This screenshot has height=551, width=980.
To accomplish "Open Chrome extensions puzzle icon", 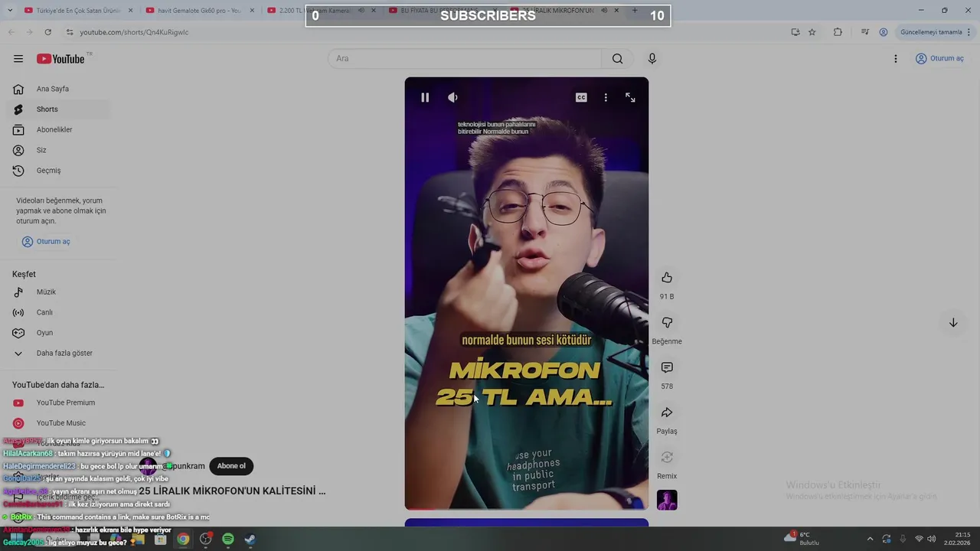I will tap(838, 32).
